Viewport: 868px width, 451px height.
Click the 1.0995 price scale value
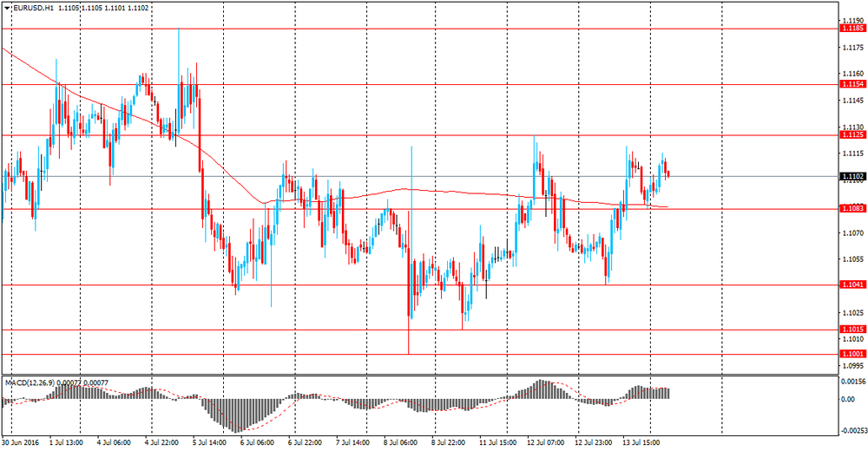852,365
